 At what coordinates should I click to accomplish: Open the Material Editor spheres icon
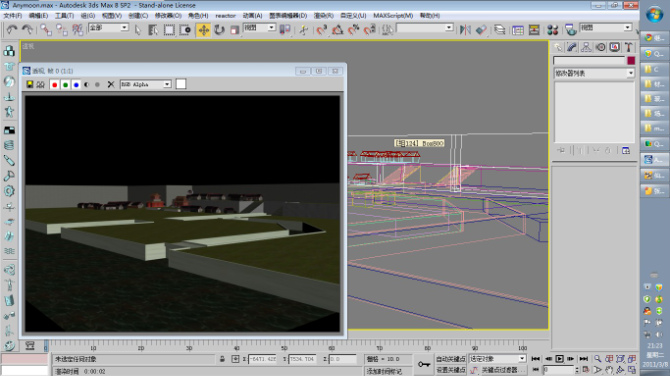pyautogui.click(x=552, y=29)
